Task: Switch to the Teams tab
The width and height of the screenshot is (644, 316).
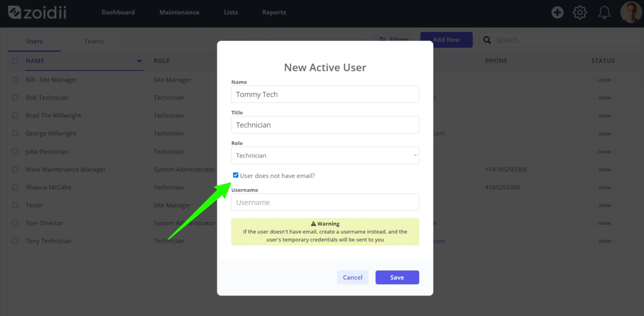Action: click(x=94, y=41)
